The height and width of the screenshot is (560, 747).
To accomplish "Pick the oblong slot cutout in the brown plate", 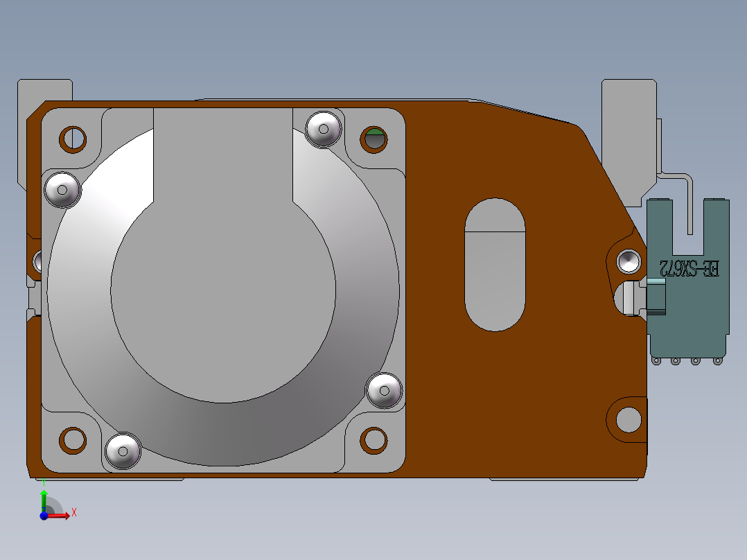I will 495,265.
